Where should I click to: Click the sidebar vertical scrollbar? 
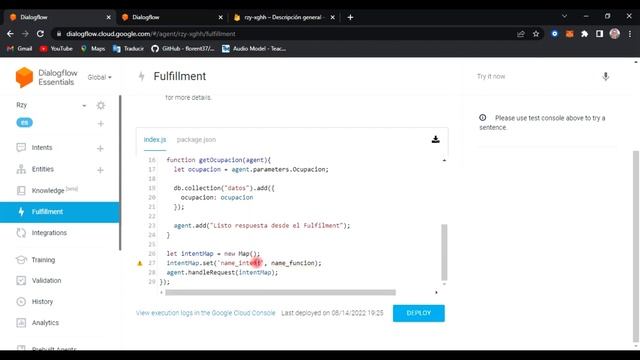120,173
